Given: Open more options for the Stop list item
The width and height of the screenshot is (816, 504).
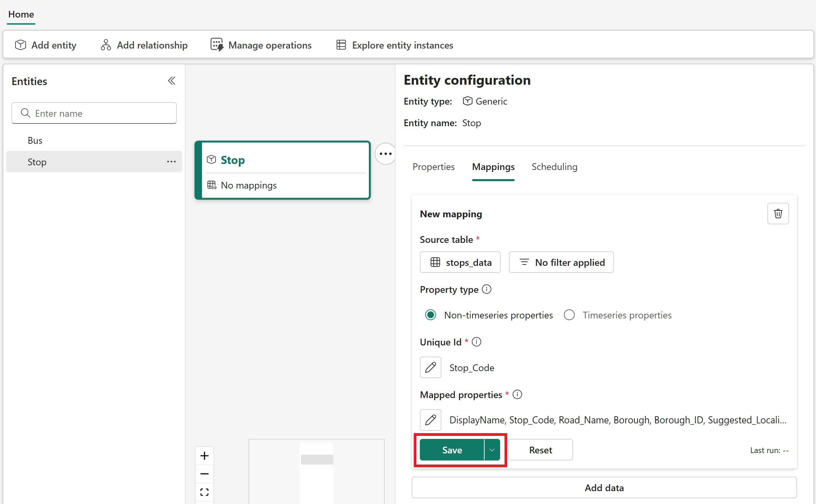Looking at the screenshot, I should coord(171,162).
